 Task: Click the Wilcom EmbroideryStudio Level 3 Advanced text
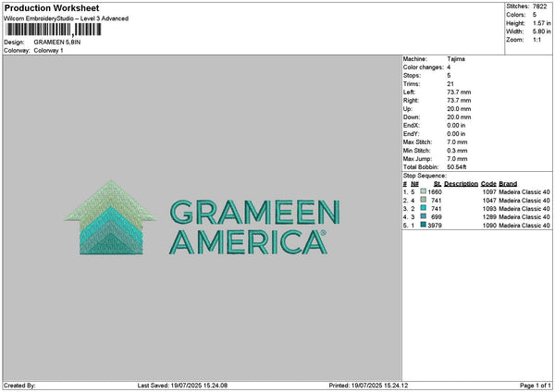tap(67, 18)
